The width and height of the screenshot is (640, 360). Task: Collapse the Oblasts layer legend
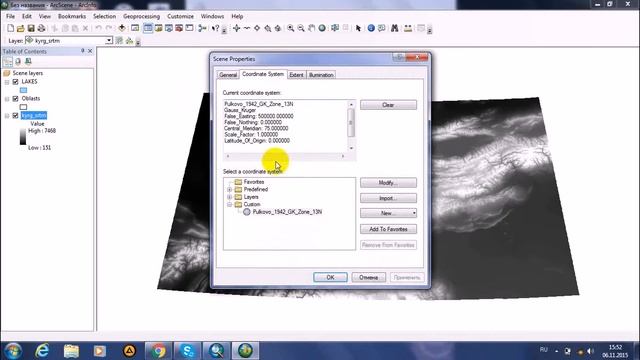pos(7,99)
